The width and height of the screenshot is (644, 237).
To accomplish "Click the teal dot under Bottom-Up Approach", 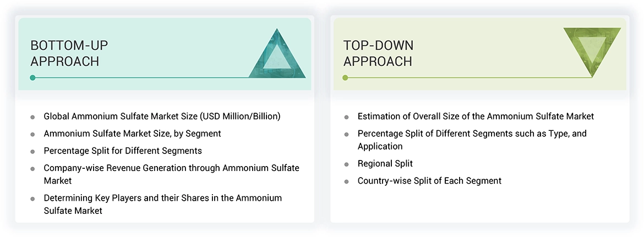I will (33, 78).
